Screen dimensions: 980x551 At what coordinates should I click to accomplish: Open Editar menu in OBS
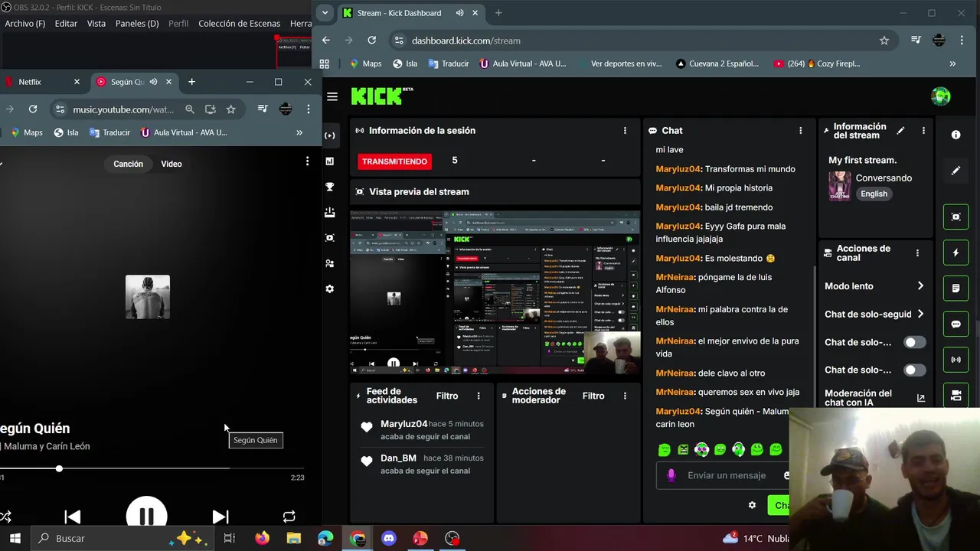(x=66, y=24)
